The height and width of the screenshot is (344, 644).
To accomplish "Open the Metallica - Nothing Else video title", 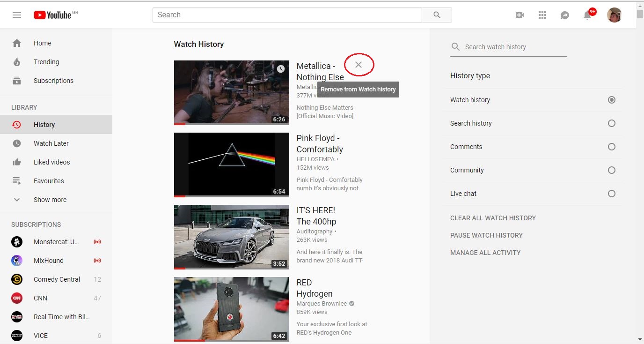I will click(x=320, y=72).
